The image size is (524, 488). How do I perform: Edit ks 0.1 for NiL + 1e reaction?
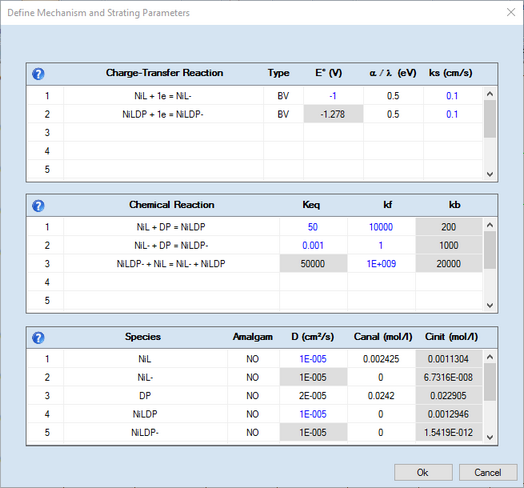452,96
